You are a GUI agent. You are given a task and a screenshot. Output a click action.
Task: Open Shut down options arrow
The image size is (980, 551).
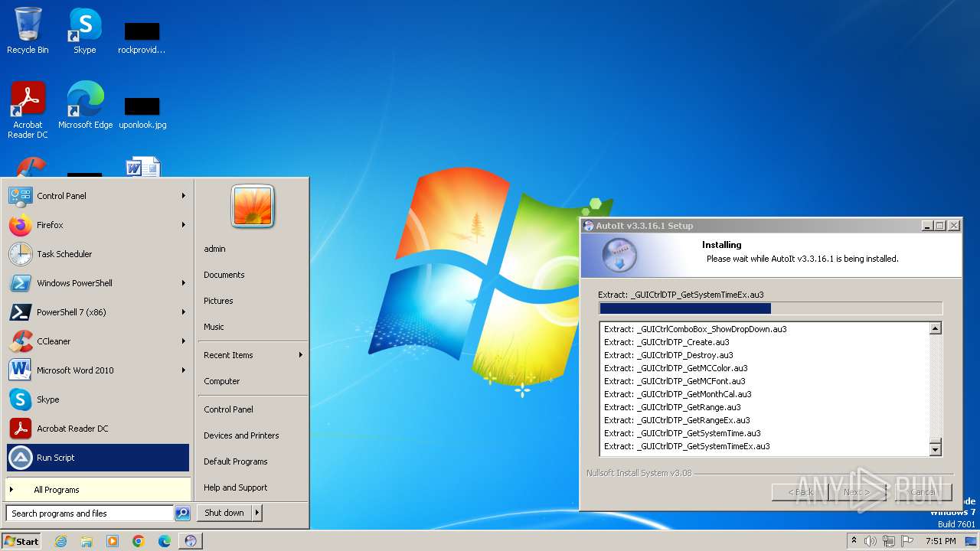tap(257, 513)
